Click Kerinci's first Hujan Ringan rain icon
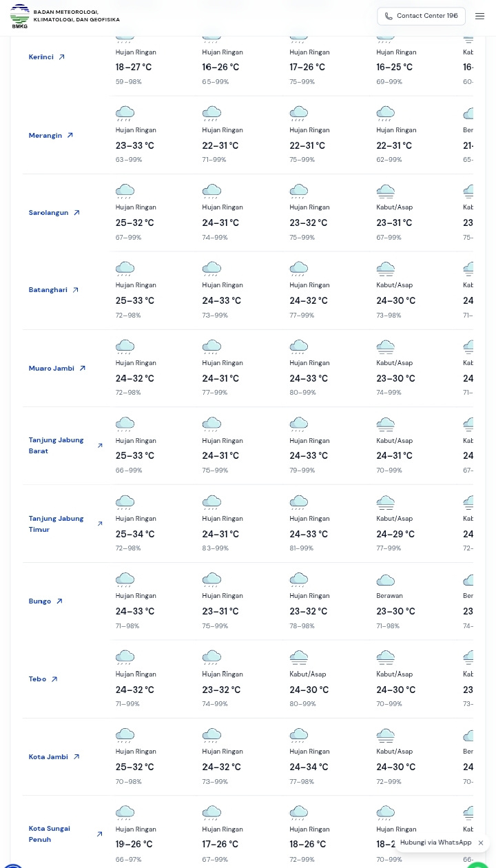Viewport: 496px width, 868px height. click(125, 36)
